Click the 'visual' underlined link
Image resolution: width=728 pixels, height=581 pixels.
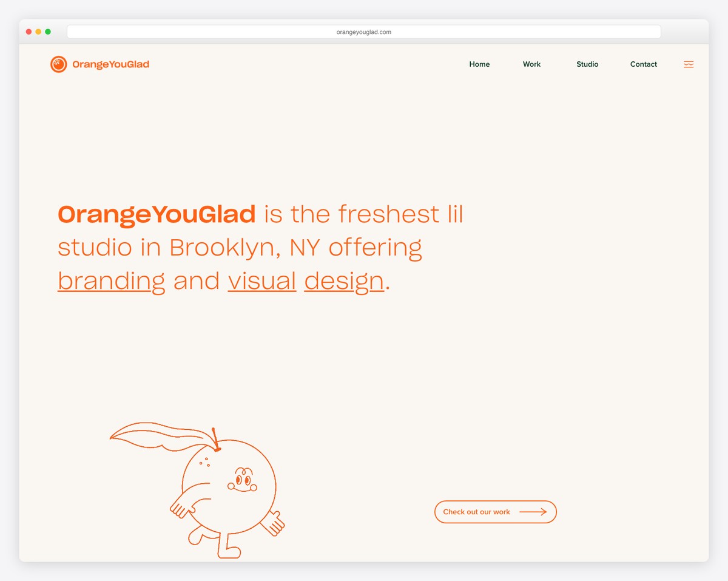[262, 280]
